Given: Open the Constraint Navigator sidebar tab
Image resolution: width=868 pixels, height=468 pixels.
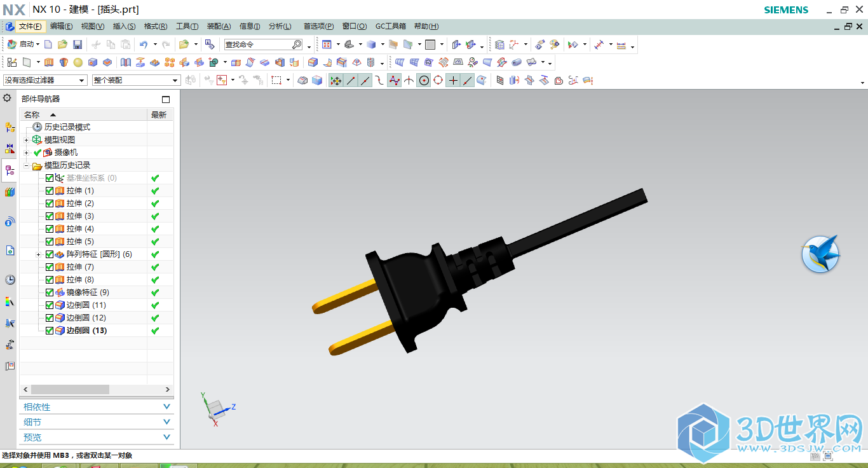Looking at the screenshot, I should pyautogui.click(x=10, y=149).
